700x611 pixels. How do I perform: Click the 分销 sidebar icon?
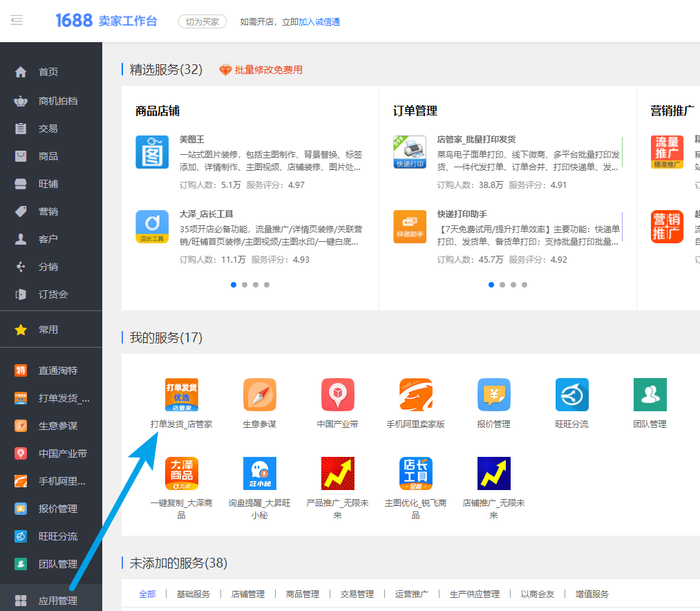(x=21, y=267)
